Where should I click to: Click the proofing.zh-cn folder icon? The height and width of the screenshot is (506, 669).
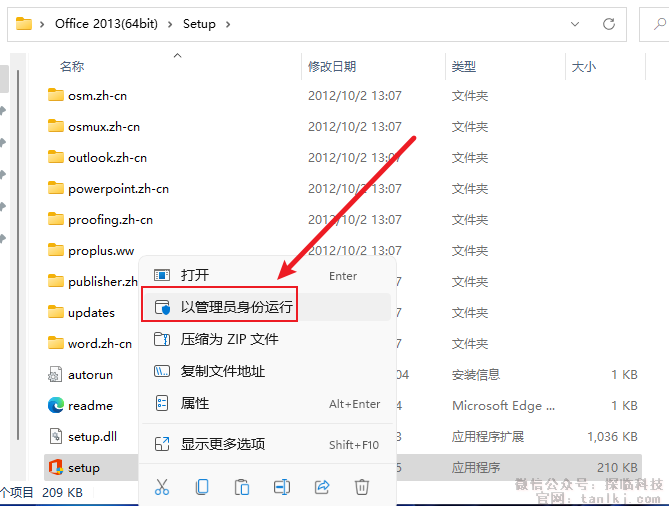56,219
